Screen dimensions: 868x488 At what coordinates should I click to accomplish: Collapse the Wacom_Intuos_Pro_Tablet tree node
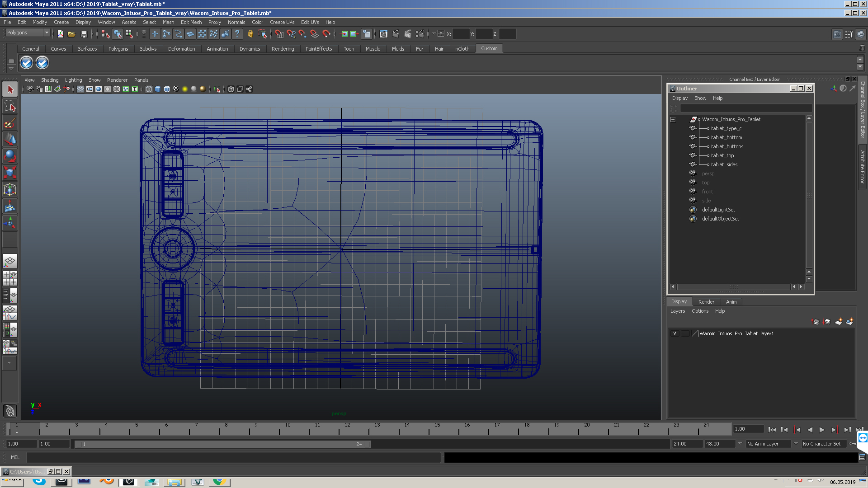673,120
